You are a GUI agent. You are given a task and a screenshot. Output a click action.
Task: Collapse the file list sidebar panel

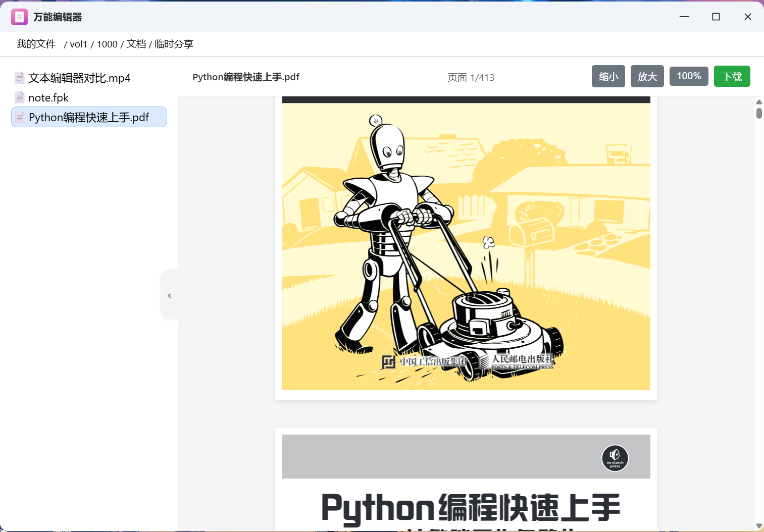pos(170,295)
